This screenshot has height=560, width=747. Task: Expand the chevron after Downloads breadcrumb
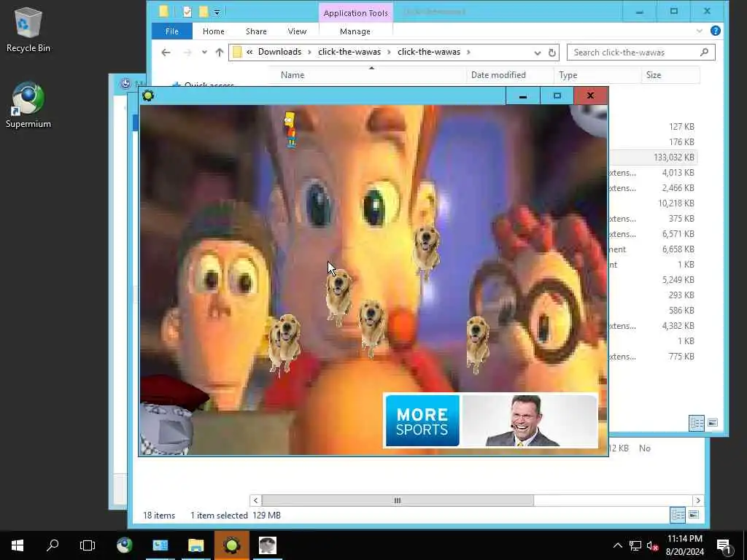pos(309,52)
